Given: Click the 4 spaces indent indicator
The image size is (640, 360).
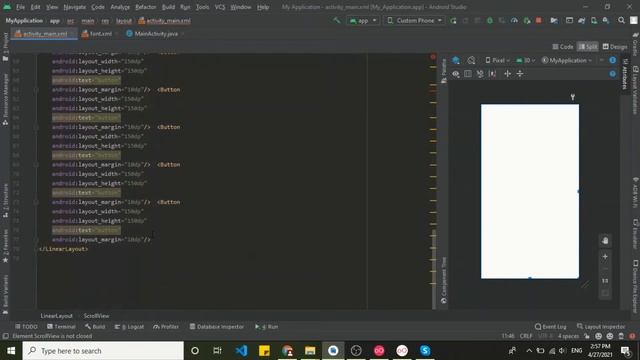Looking at the screenshot, I should point(569,336).
